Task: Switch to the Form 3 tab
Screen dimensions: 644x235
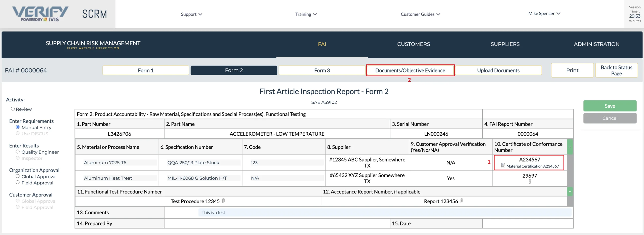Action: point(322,70)
